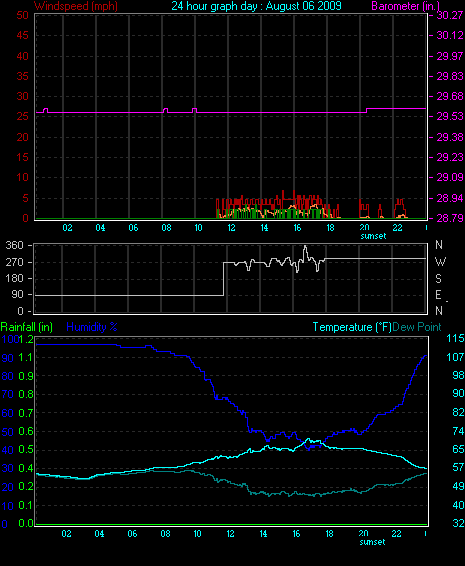The width and height of the screenshot is (465, 566).
Task: Click barometer reading 29.68
Action: 450,96
